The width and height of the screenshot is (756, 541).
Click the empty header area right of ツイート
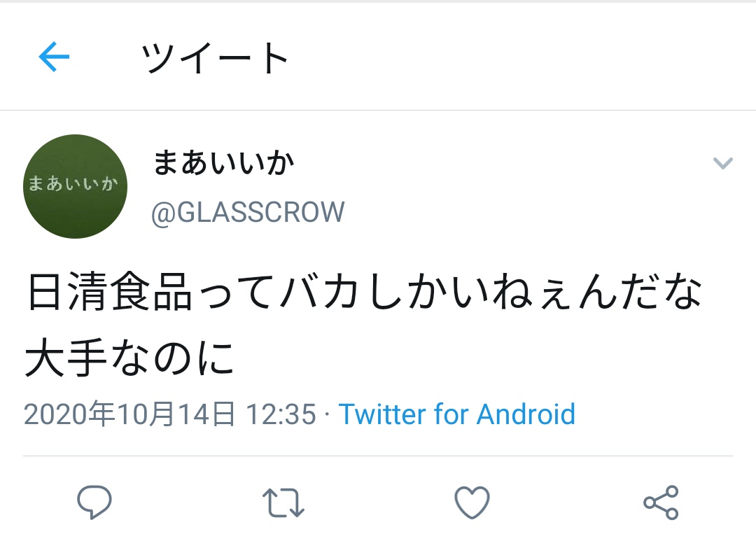(521, 57)
